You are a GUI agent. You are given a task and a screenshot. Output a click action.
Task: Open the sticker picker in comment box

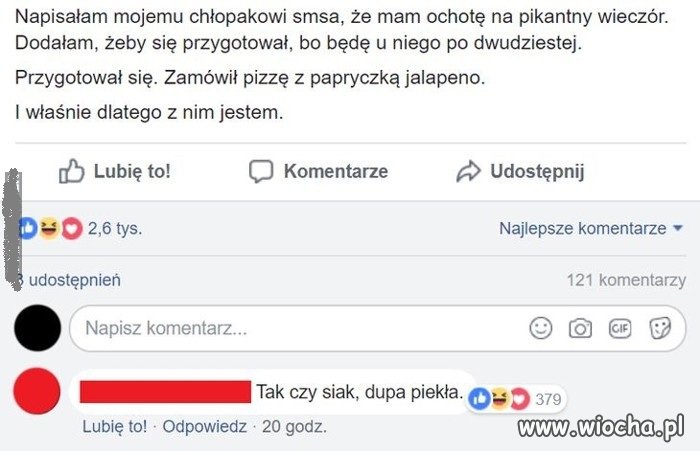click(659, 328)
